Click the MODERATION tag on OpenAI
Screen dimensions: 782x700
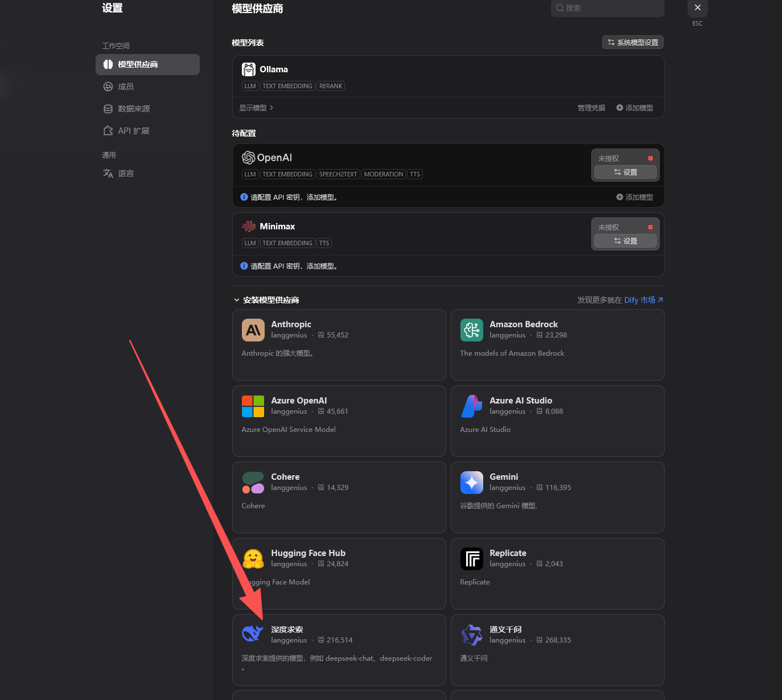point(384,174)
